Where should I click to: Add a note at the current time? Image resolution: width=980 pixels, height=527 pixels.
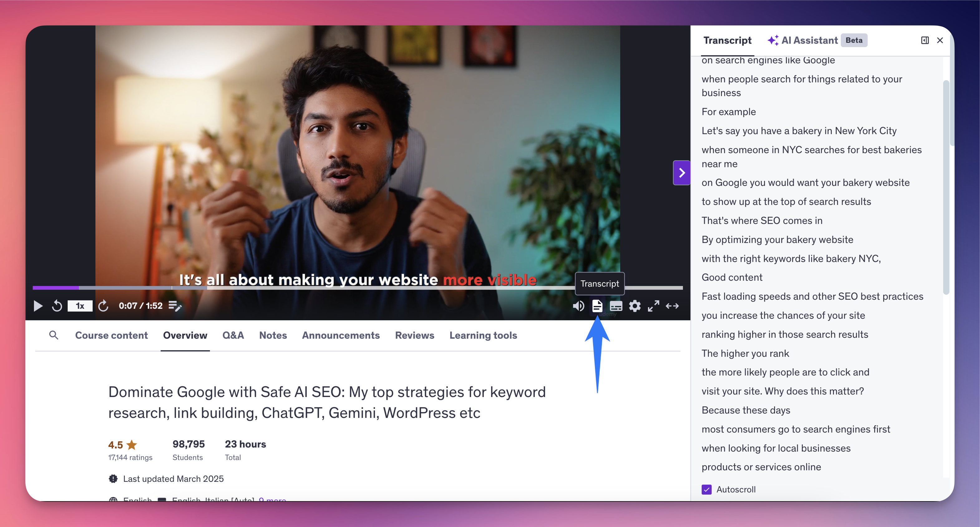pos(175,306)
